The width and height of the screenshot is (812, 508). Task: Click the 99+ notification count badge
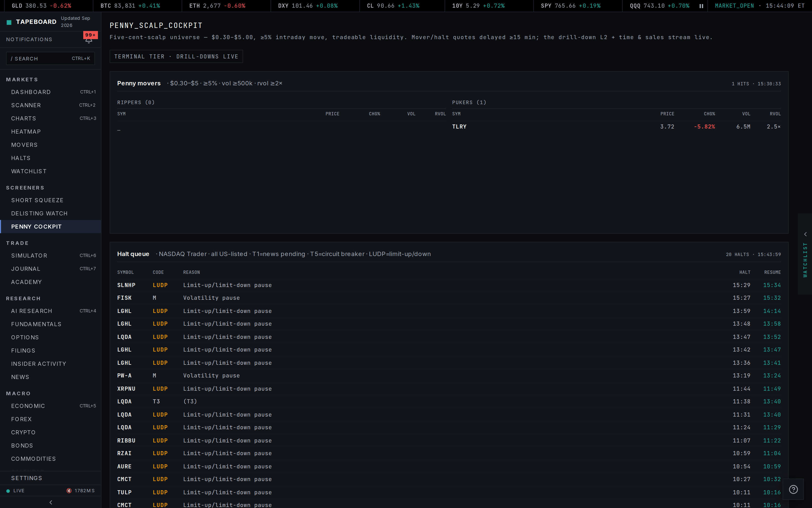click(x=90, y=35)
